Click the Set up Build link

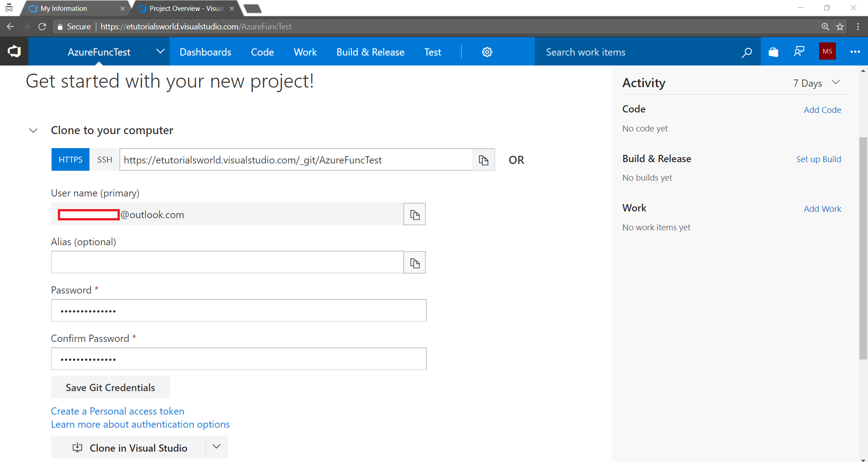[818, 159]
